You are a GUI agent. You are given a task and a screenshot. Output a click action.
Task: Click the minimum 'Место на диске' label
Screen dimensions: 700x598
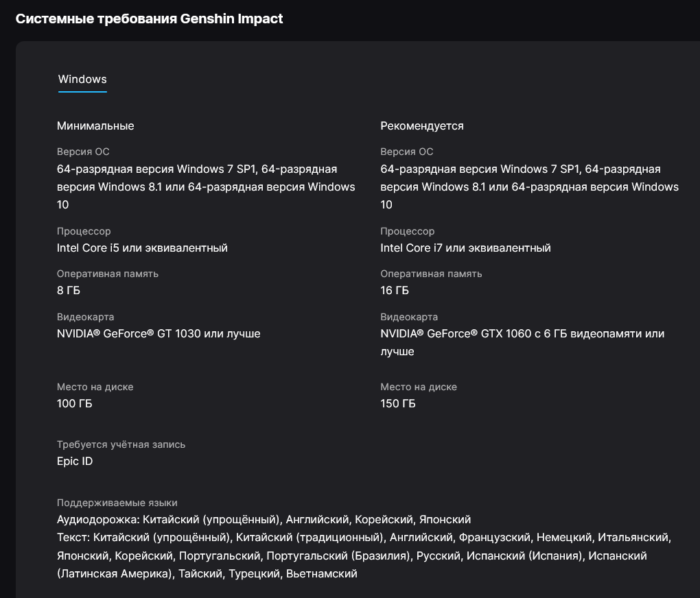(x=95, y=387)
